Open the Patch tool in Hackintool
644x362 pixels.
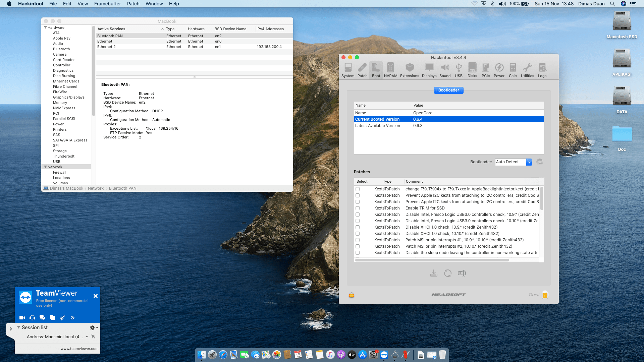click(x=362, y=70)
